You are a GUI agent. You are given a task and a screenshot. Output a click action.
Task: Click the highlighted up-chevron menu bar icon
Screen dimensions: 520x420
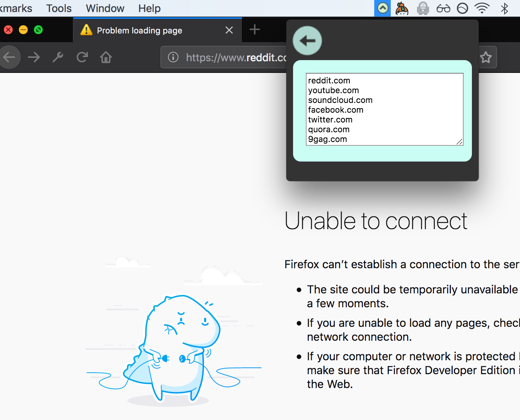(x=382, y=8)
